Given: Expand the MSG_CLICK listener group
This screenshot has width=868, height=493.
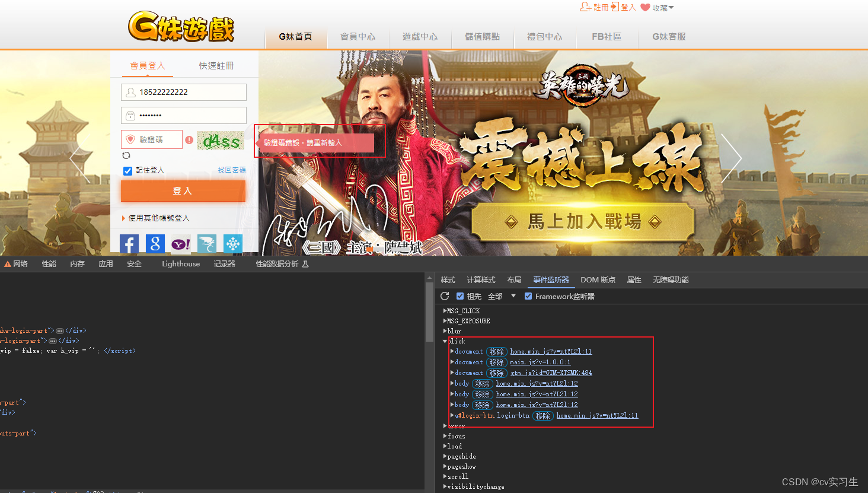Looking at the screenshot, I should [445, 311].
